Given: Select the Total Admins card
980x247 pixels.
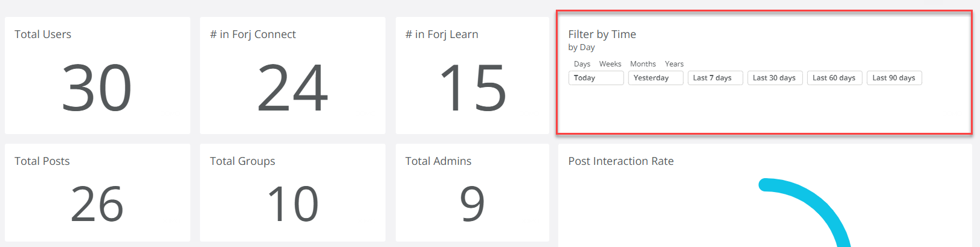Looking at the screenshot, I should coord(472,193).
